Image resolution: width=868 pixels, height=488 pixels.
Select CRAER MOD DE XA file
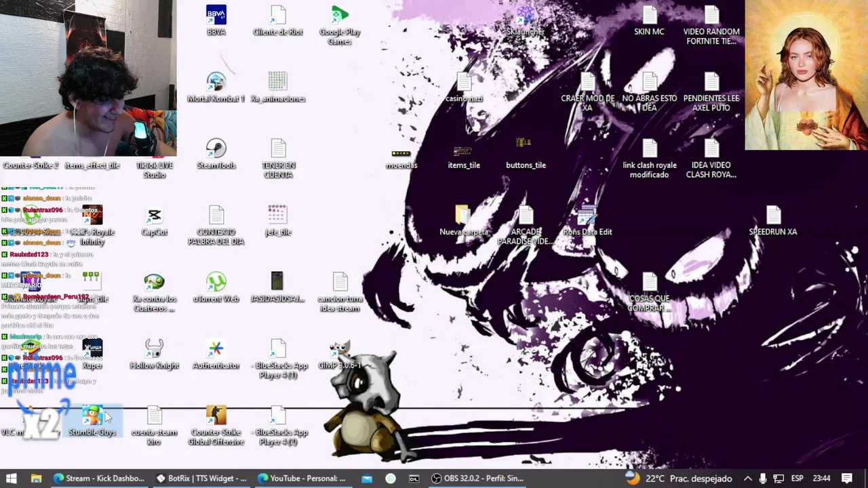pyautogui.click(x=587, y=92)
